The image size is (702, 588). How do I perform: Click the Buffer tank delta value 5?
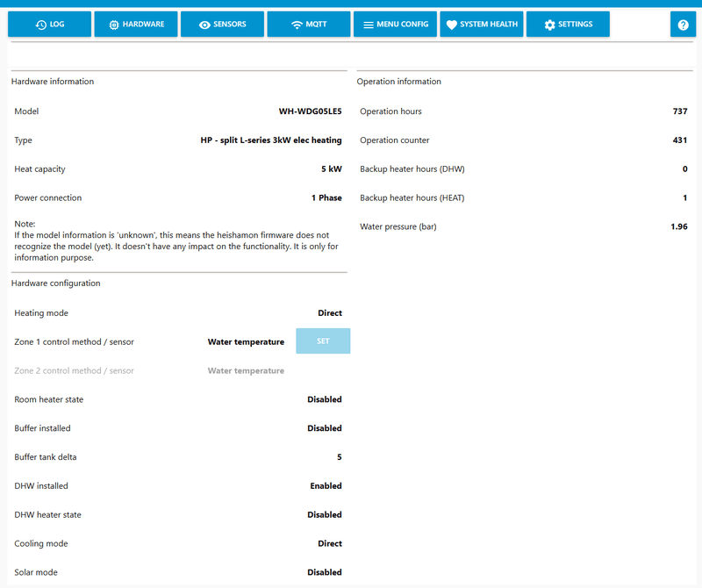pyautogui.click(x=340, y=456)
